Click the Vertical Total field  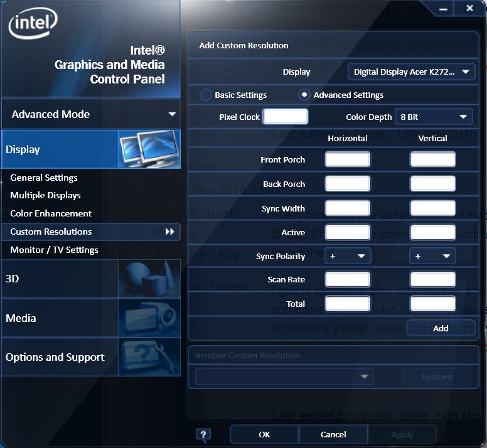click(432, 303)
